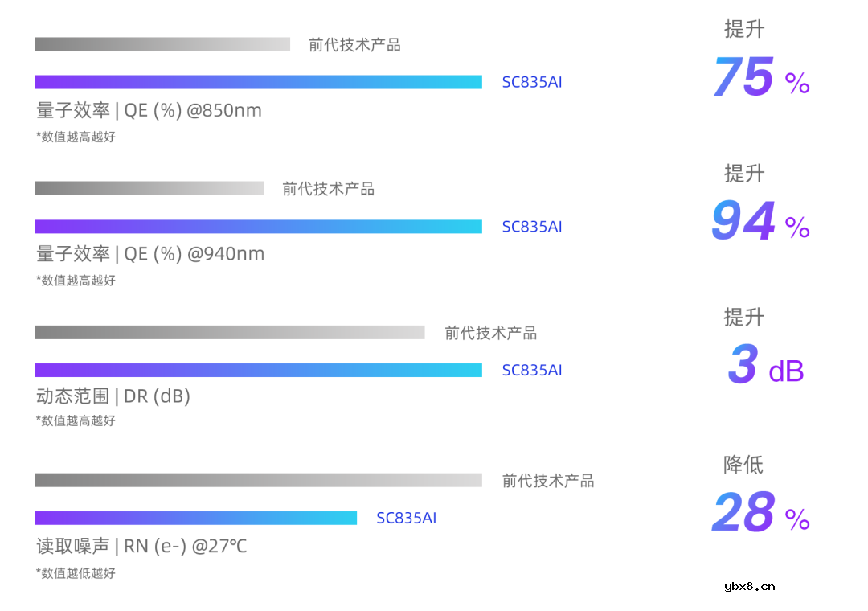Click the large 94 % improvement figure
Image resolution: width=868 pixels, height=611 pixels.
(x=759, y=223)
